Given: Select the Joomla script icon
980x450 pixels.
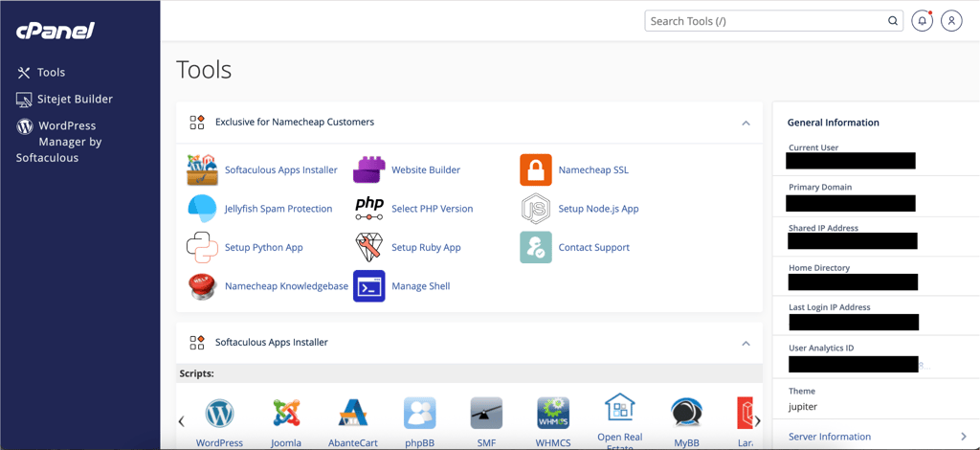Looking at the screenshot, I should click(x=286, y=413).
